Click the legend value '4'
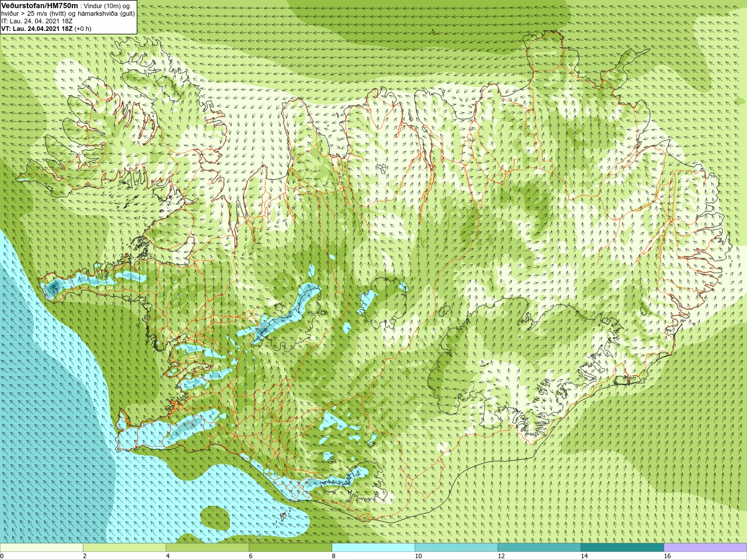This screenshot has height=560, width=747. 167,556
